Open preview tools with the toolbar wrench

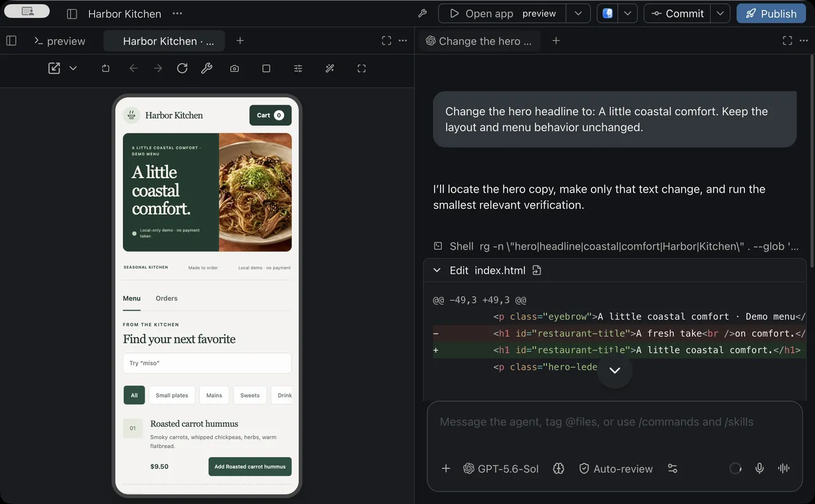(206, 68)
